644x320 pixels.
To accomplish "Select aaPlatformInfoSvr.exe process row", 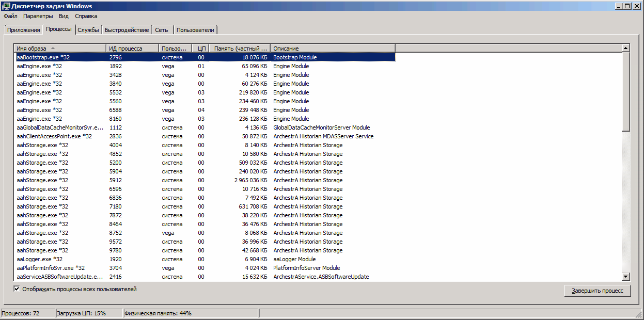I will [51, 268].
